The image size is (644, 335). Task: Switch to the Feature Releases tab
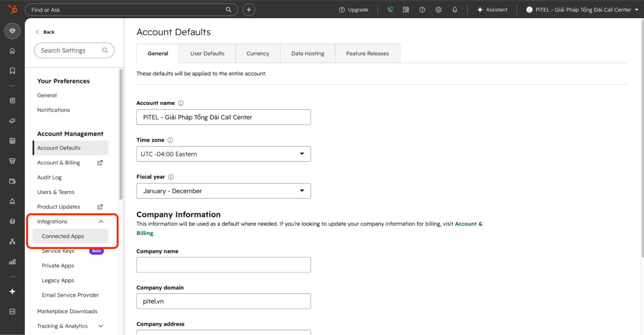click(368, 53)
